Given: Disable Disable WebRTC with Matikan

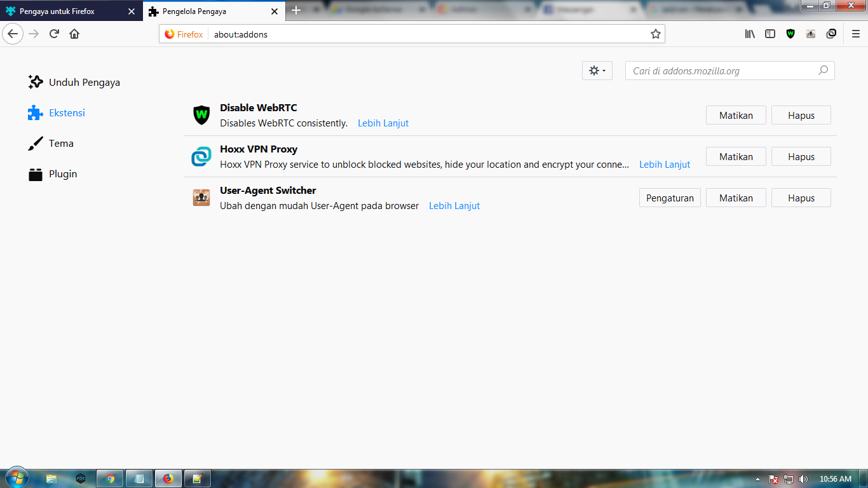Looking at the screenshot, I should [736, 115].
